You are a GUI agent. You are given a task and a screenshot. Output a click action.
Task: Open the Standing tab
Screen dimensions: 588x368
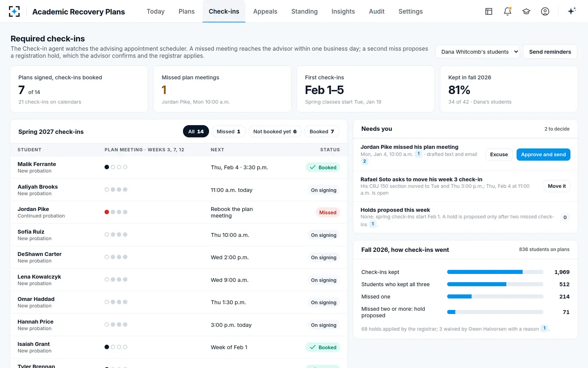pos(304,11)
